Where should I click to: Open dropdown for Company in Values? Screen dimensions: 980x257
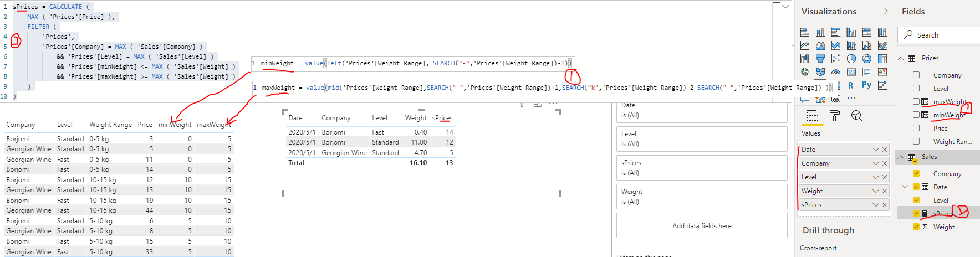point(876,163)
